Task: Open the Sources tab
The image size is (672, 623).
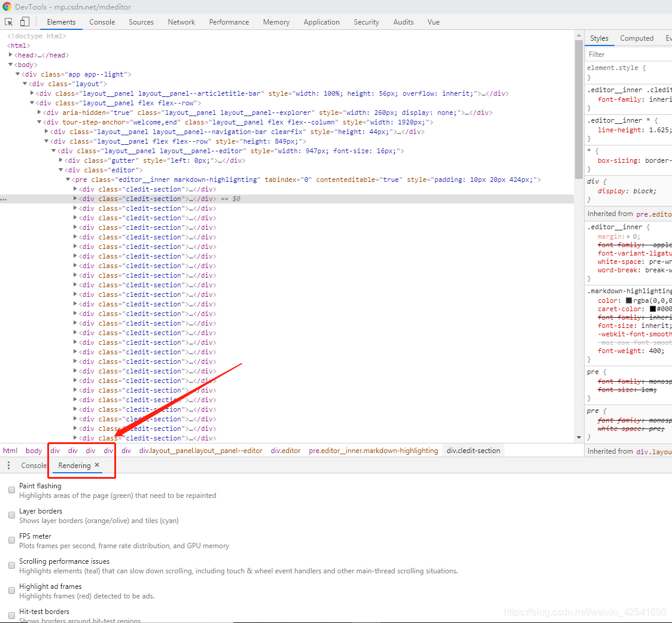Action: click(141, 22)
